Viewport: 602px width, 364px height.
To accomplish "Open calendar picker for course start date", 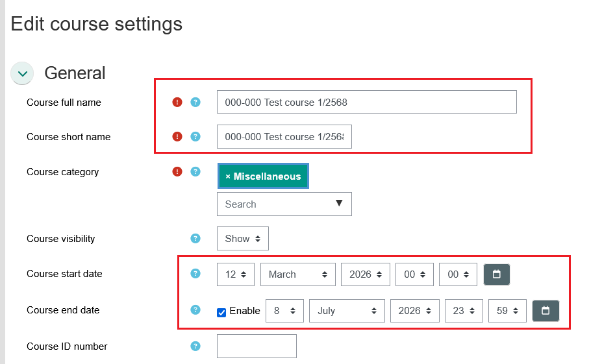I will pyautogui.click(x=497, y=274).
